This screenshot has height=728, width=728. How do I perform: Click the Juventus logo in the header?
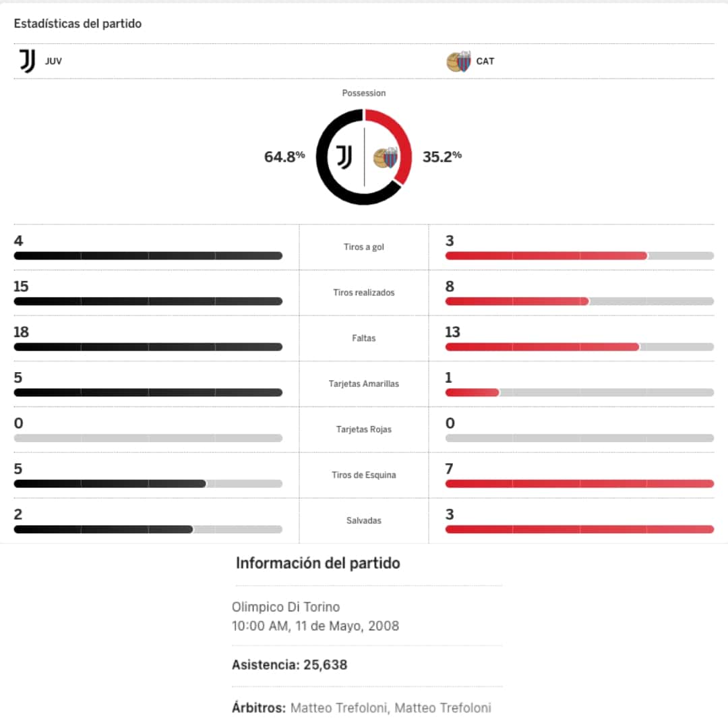coord(27,61)
